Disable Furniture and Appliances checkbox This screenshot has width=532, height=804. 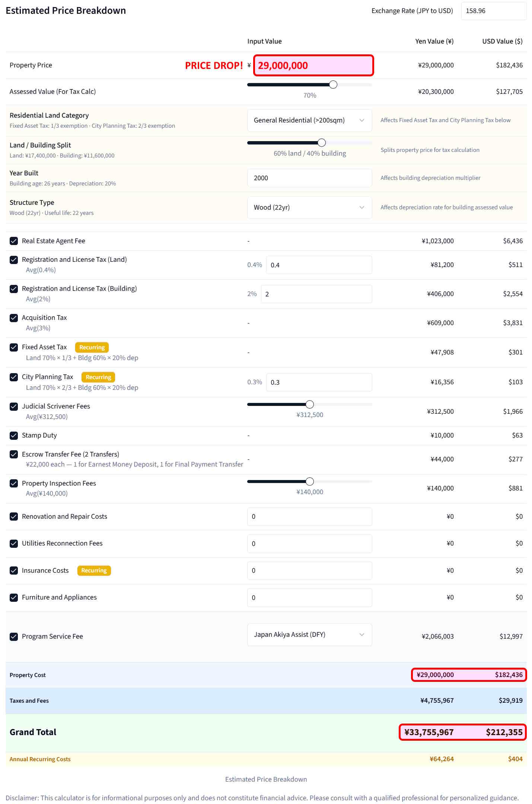point(14,597)
